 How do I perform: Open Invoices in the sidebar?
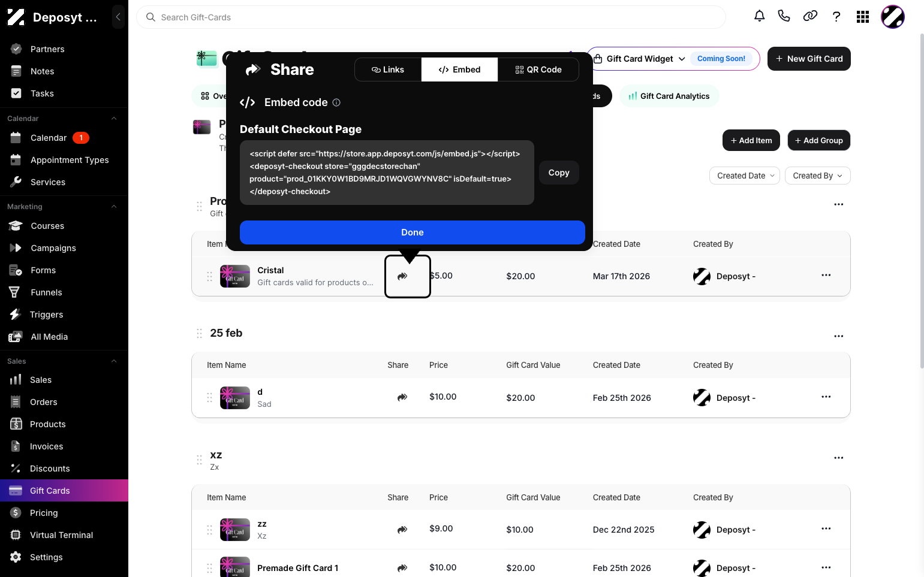click(x=64, y=446)
